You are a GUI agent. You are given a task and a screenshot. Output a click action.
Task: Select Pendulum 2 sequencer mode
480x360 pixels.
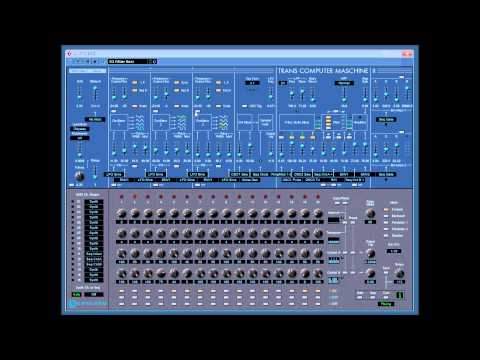pos(386,229)
